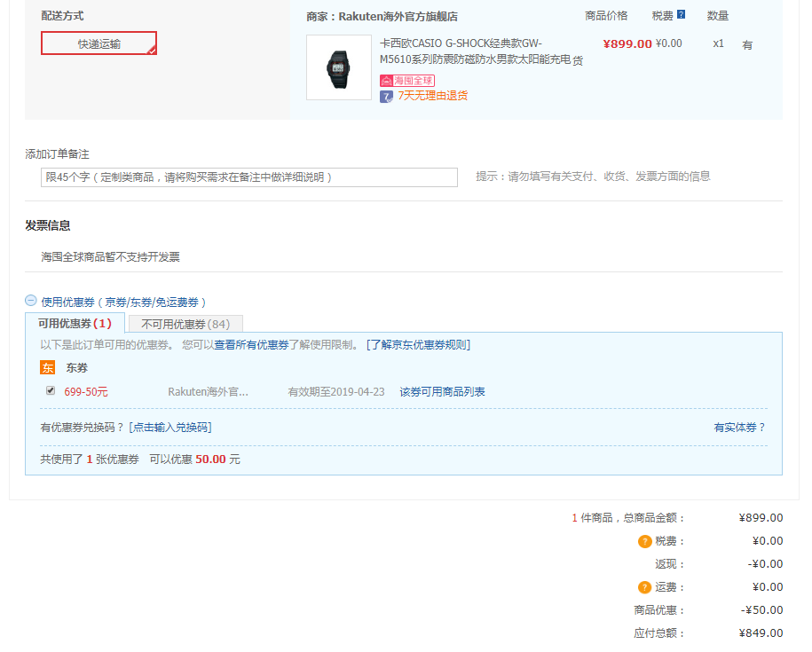Open the CASIO watch product thumbnail
The width and height of the screenshot is (812, 652).
tap(339, 67)
